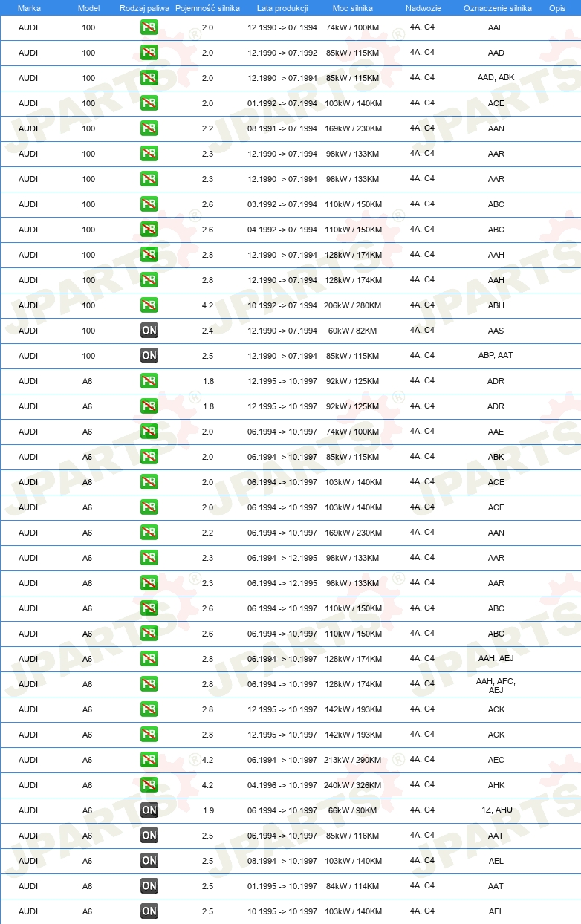Click the Oznaczenie silnika header
This screenshot has height=924, width=581.
(x=497, y=7)
